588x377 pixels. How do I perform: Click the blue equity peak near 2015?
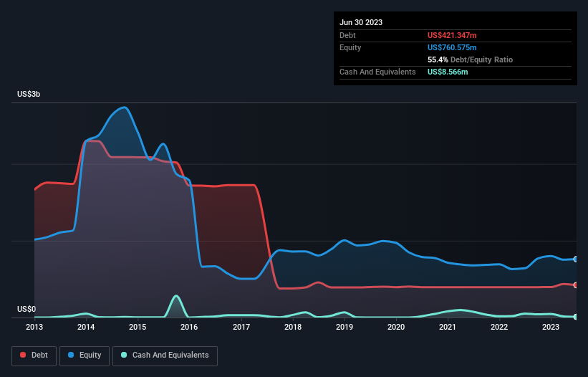point(125,108)
